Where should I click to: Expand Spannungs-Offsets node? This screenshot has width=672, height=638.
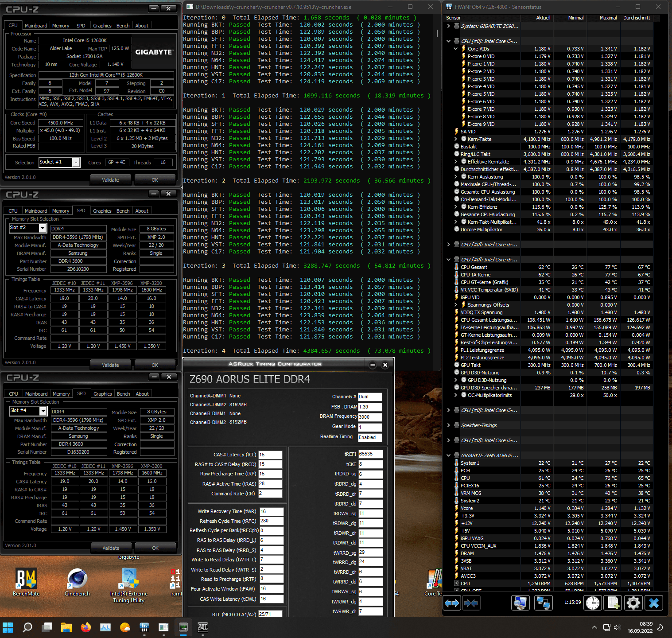455,305
